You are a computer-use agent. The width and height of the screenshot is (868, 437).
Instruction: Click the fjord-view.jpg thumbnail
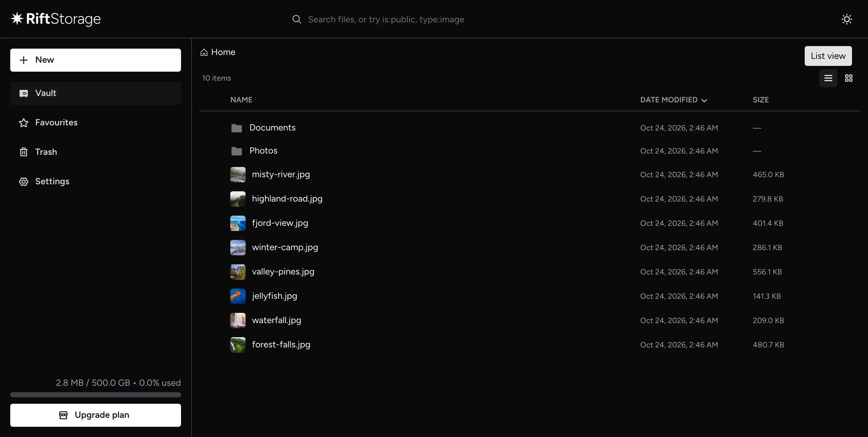coord(238,223)
